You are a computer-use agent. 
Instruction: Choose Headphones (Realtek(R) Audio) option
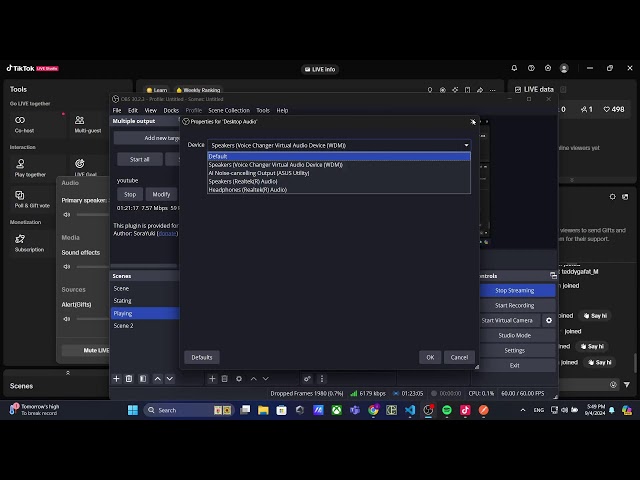click(x=339, y=190)
